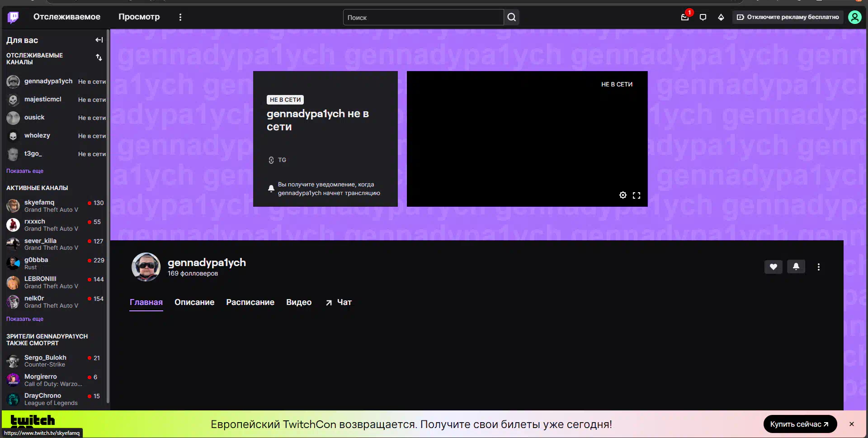Click the sidebar vertical scrollbar

(108, 217)
